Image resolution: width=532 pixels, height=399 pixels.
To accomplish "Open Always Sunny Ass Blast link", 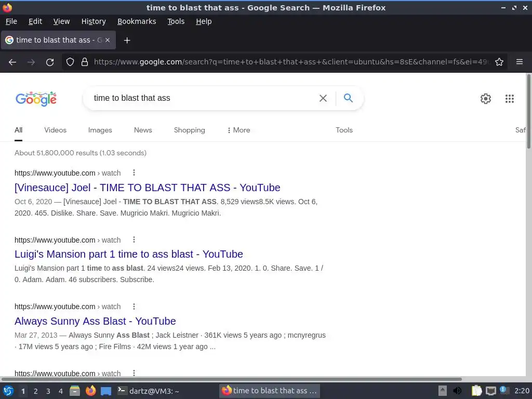I will click(x=95, y=321).
